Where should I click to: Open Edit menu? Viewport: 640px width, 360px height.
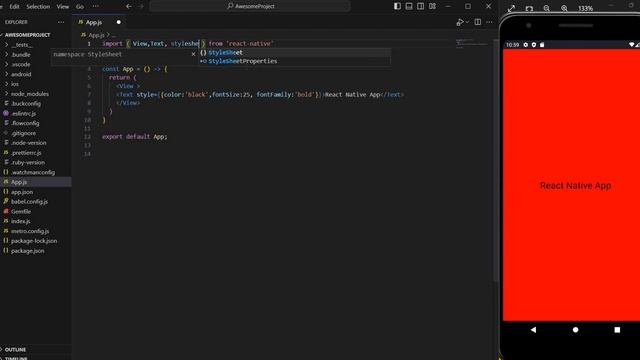(x=14, y=7)
